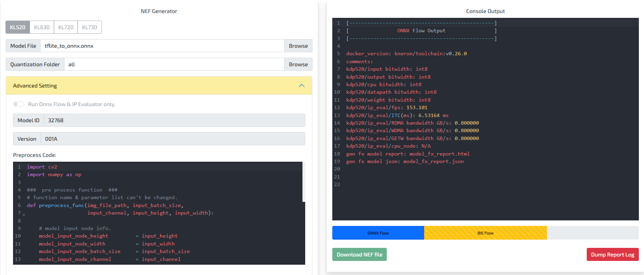Collapse the Advanced Setting chevron
This screenshot has width=644, height=275.
point(302,85)
